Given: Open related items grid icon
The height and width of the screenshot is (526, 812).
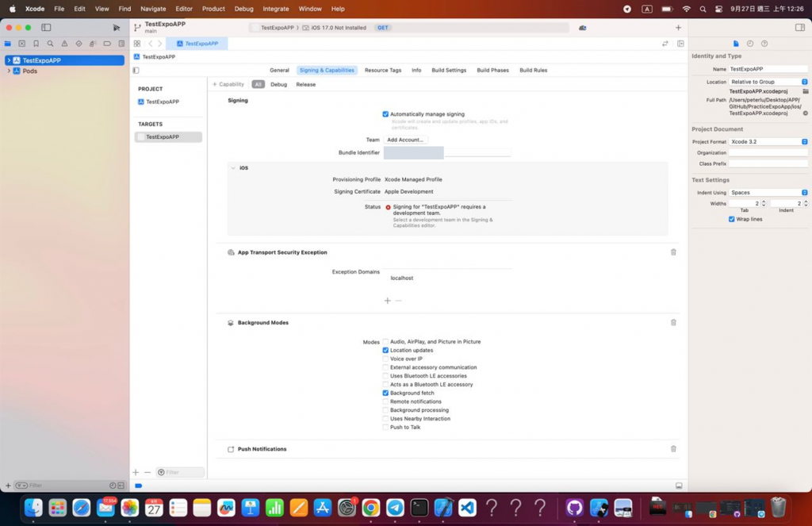Looking at the screenshot, I should point(136,44).
